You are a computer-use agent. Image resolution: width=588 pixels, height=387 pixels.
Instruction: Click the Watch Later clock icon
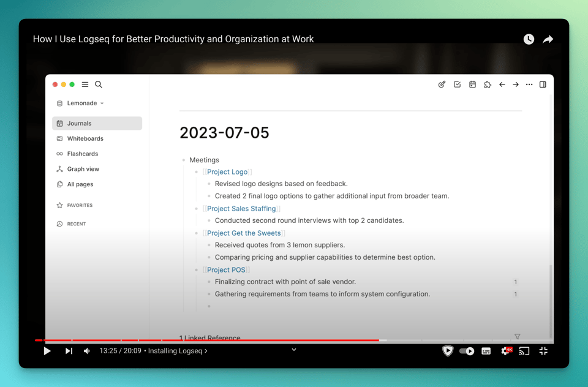[x=529, y=39]
